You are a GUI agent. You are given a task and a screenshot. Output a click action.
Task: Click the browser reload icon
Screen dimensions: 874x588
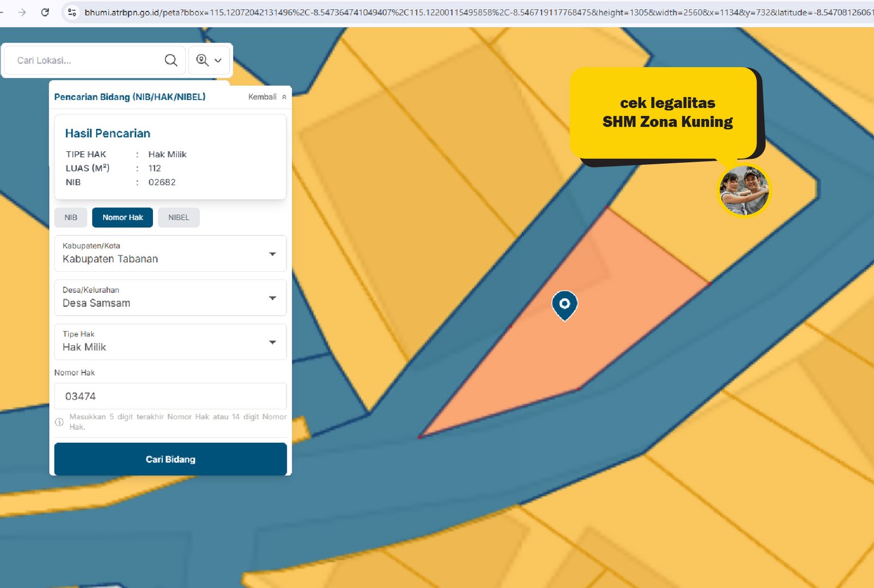click(x=45, y=12)
